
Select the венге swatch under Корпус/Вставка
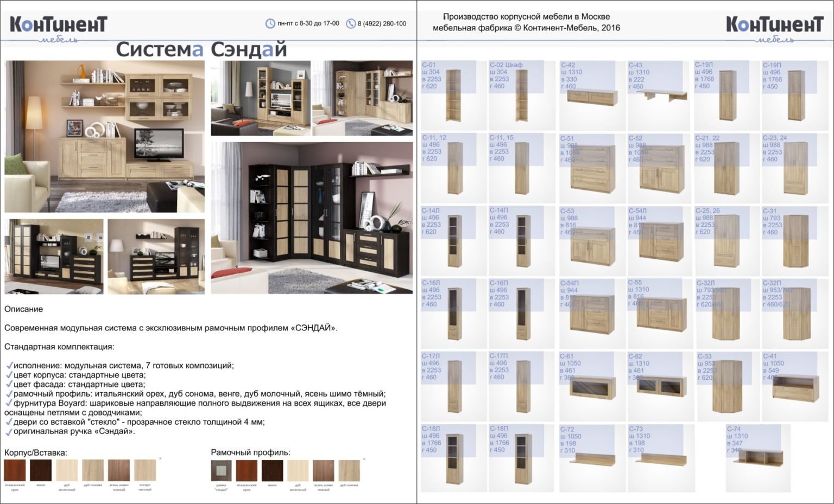coord(41,470)
